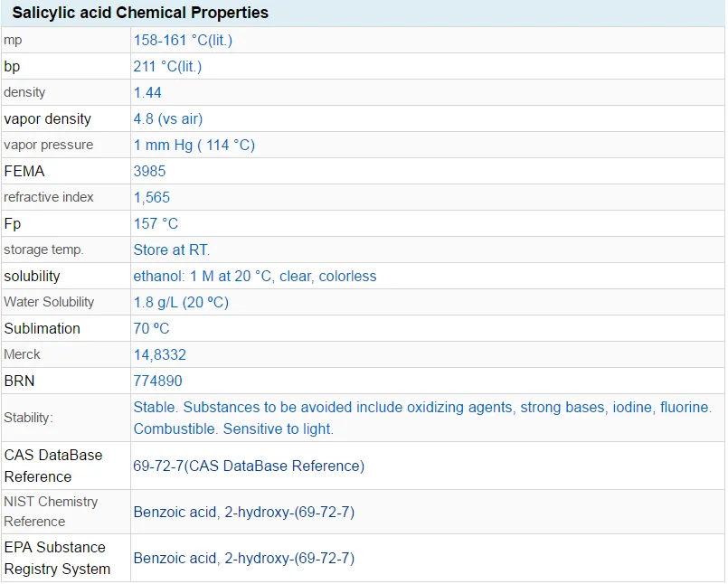Click the ethanol solubility description

[x=254, y=276]
